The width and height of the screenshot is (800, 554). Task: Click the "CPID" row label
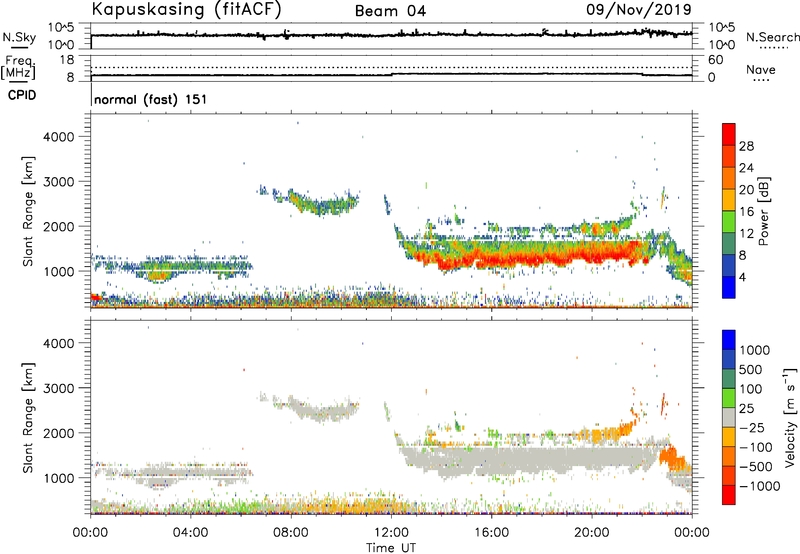tap(22, 95)
